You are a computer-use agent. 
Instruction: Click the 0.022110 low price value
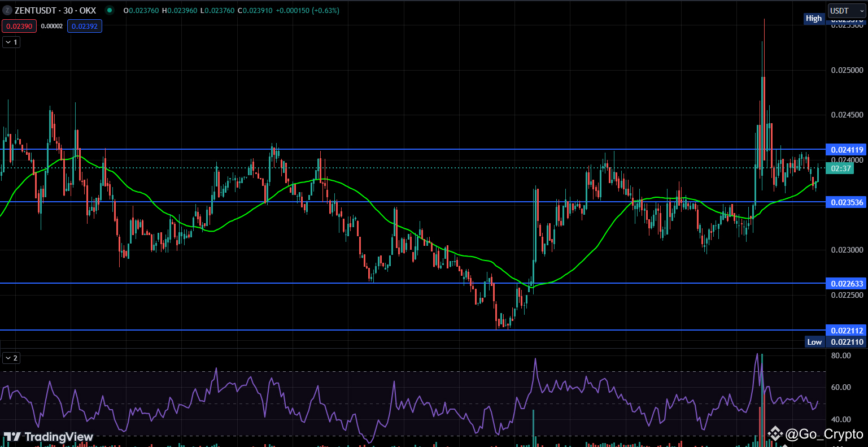click(x=845, y=342)
